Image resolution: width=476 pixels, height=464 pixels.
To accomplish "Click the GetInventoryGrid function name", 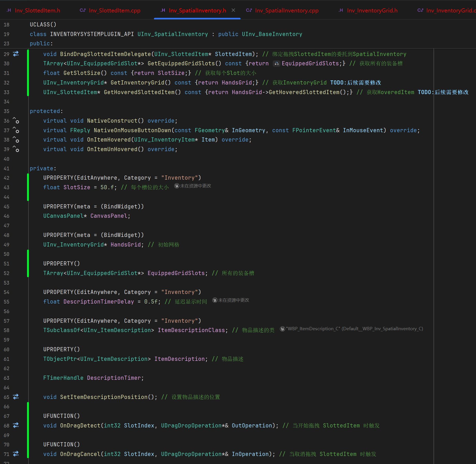I will 138,83.
